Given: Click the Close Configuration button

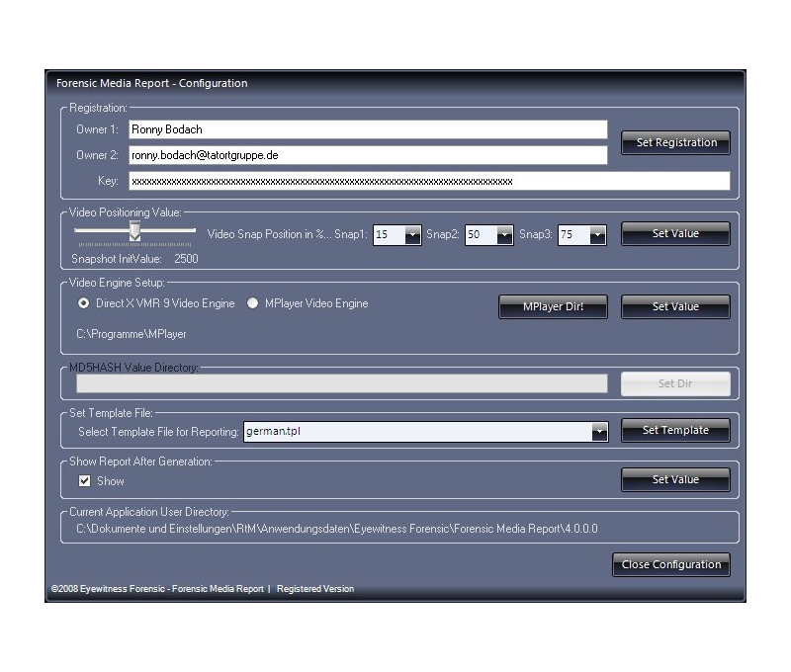Looking at the screenshot, I should [671, 564].
